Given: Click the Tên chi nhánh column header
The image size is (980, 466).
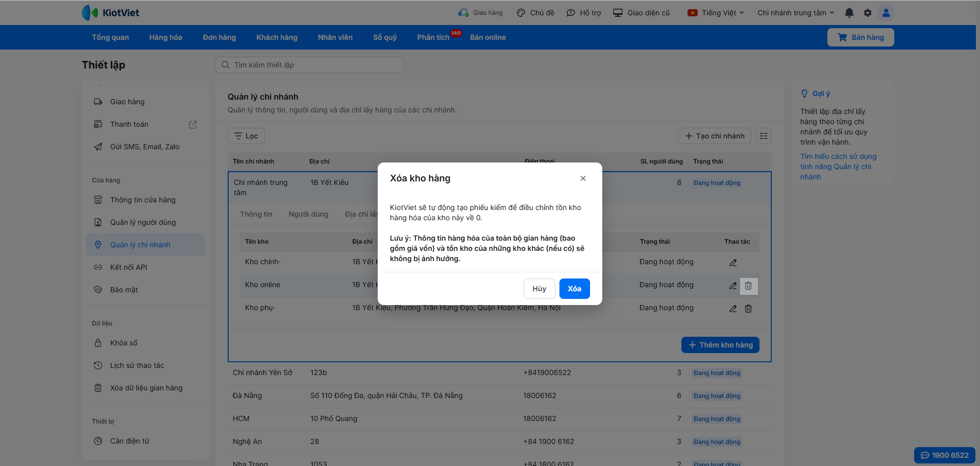Looking at the screenshot, I should tap(254, 161).
